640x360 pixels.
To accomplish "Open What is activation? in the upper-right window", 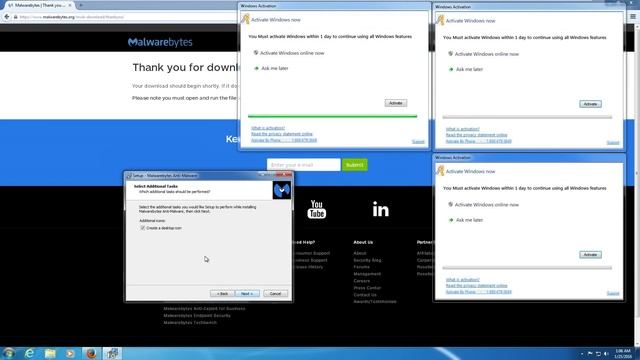I will 462,129.
